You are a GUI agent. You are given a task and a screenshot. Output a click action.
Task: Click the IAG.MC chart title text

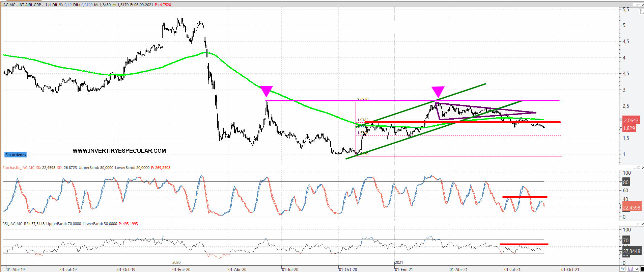[22, 5]
